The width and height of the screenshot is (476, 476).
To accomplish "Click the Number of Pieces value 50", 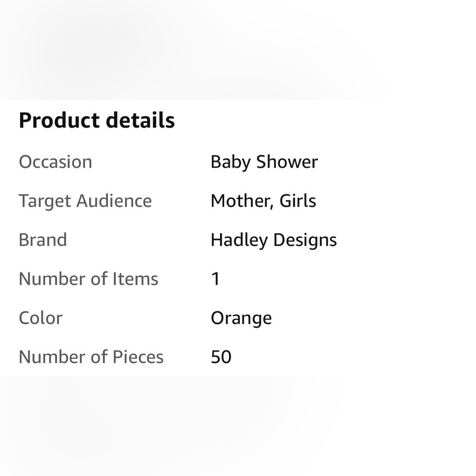I will click(x=221, y=357).
